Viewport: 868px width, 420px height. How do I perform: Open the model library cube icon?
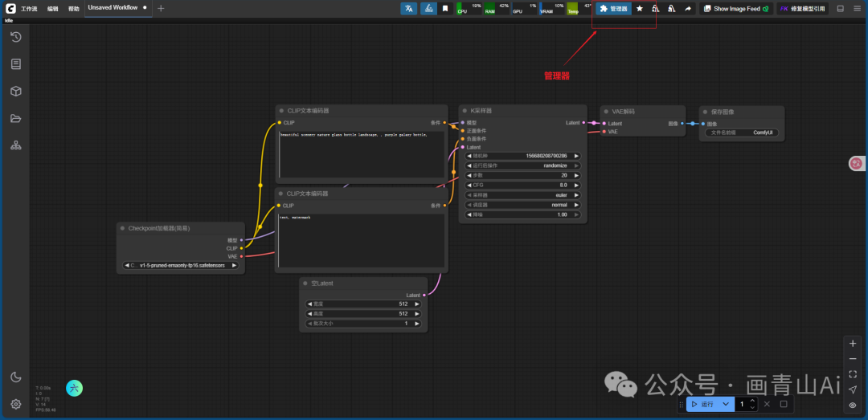15,92
